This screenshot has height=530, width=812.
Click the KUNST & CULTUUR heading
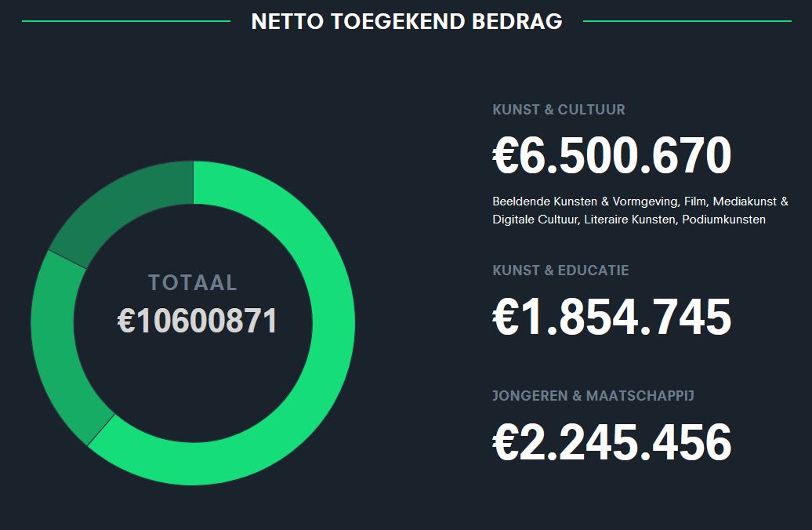[559, 110]
